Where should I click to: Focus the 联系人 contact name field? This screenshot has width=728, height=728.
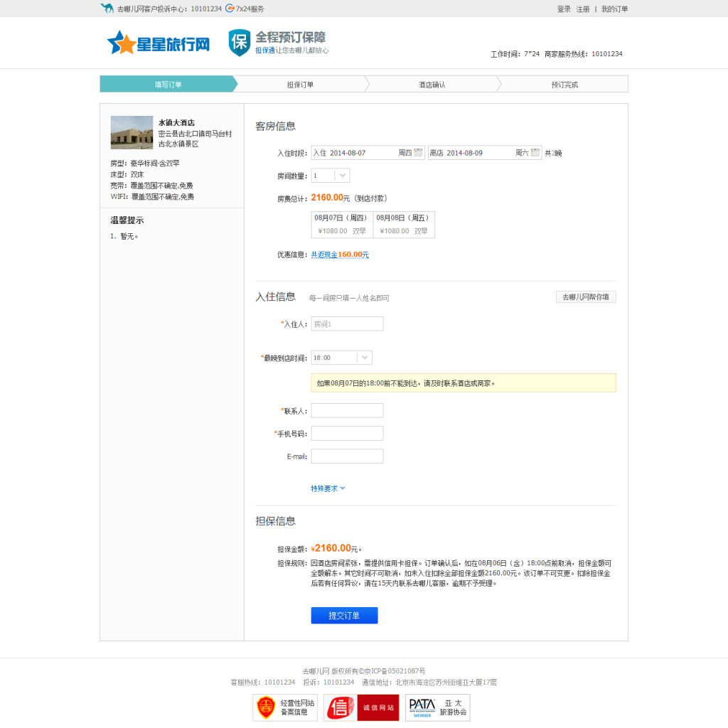[x=347, y=410]
